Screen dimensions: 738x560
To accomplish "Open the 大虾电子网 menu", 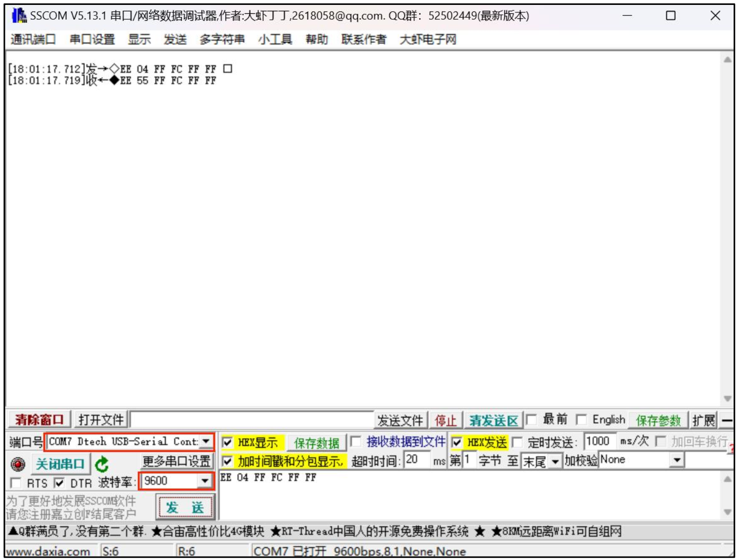I will pos(428,40).
